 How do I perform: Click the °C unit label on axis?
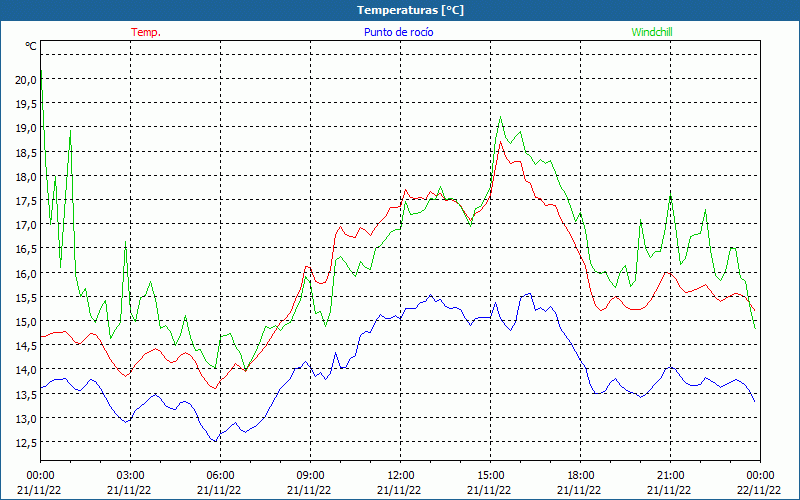coord(31,46)
